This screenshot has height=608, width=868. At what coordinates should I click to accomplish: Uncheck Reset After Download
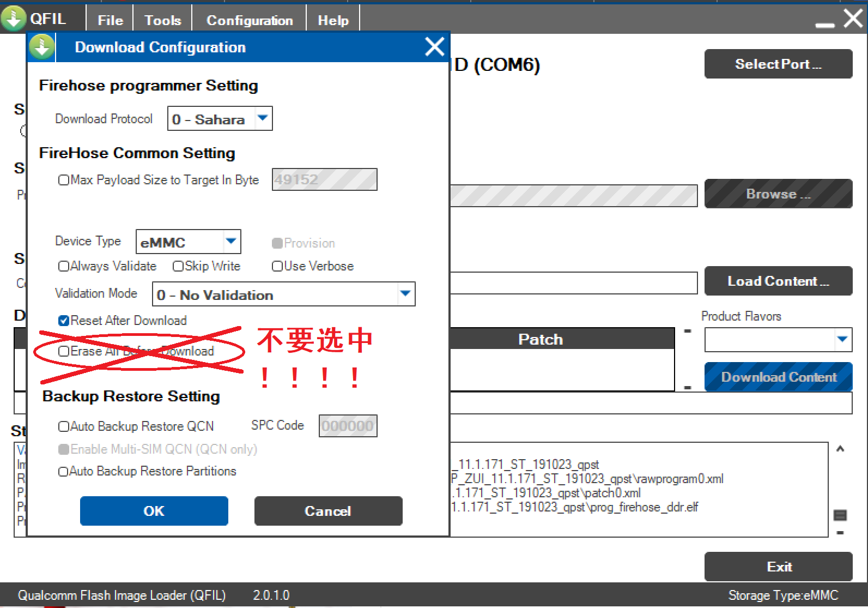[x=64, y=321]
